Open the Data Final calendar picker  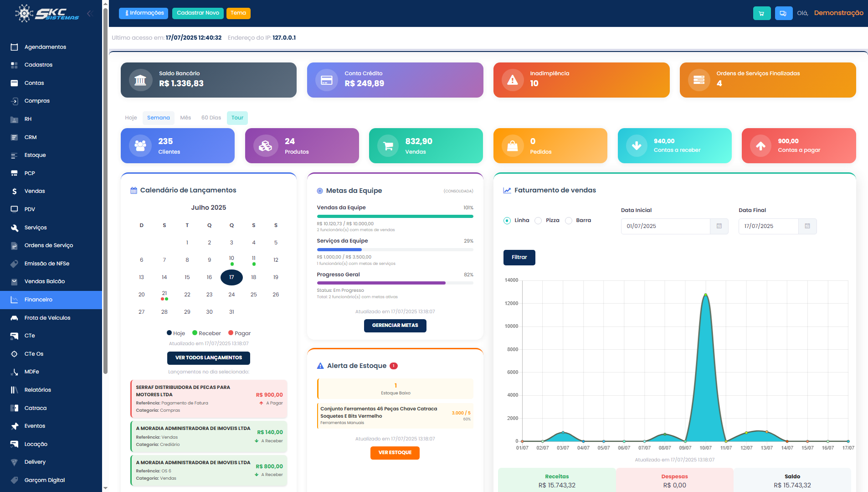click(x=807, y=226)
